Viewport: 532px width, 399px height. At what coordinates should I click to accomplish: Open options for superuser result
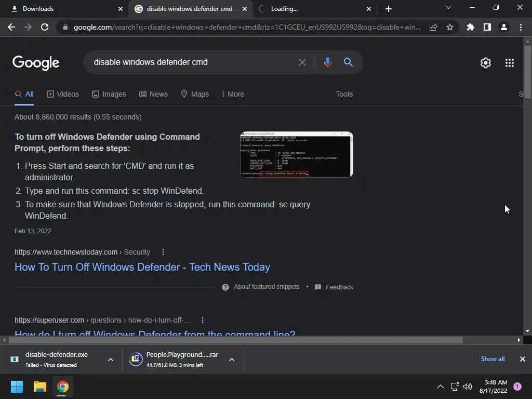click(203, 320)
